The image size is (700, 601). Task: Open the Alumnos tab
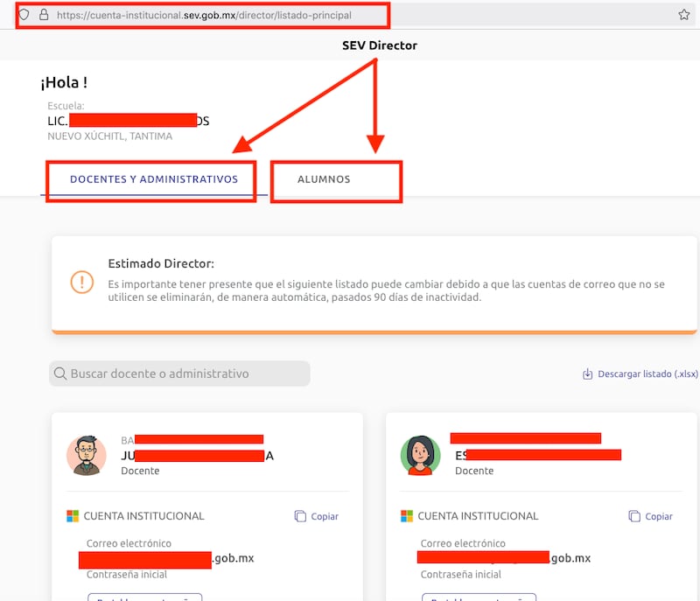tap(324, 179)
